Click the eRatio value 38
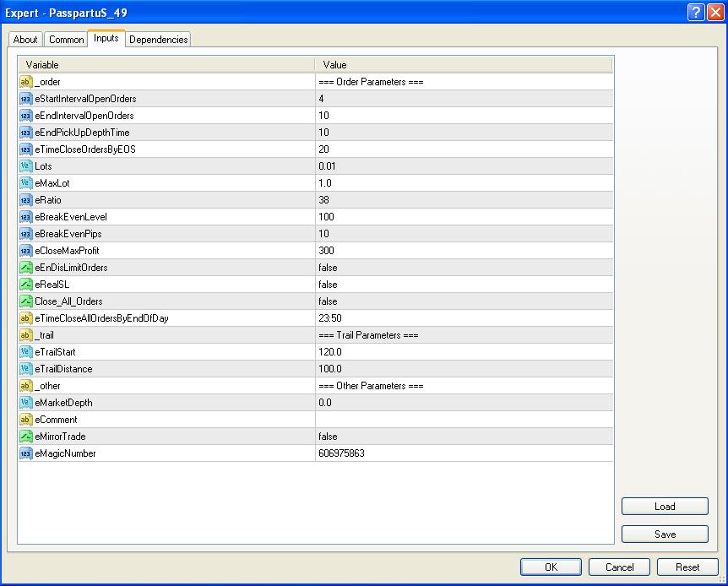Screen dimensions: 728x586 coord(323,200)
